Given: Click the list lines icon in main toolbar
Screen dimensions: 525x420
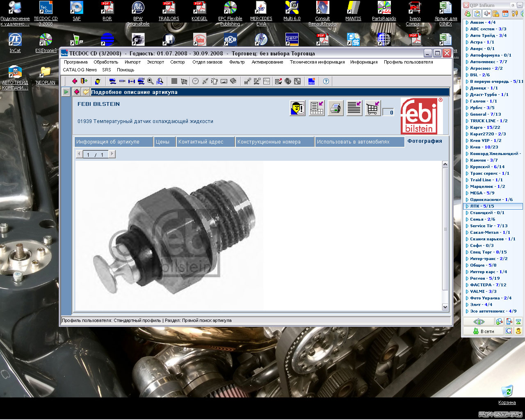Looking at the screenshot, I should (x=174, y=81).
